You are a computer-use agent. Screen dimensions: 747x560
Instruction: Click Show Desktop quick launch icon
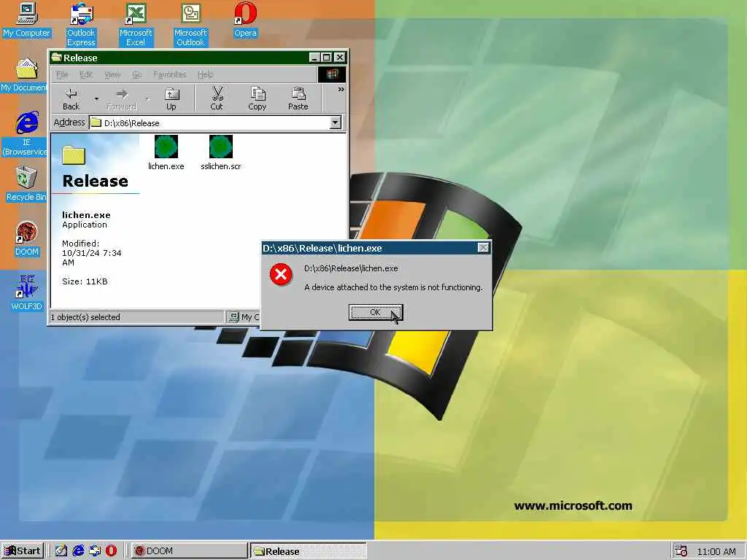click(x=61, y=551)
